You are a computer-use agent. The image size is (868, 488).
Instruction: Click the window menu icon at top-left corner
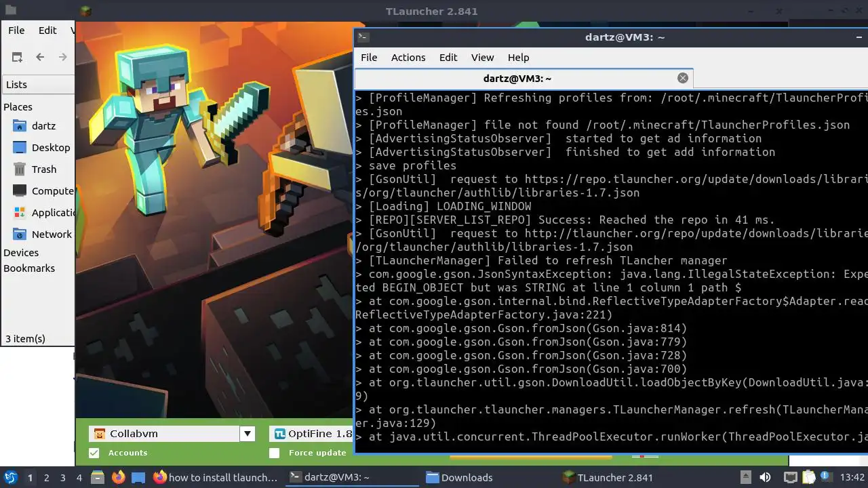pyautogui.click(x=10, y=11)
